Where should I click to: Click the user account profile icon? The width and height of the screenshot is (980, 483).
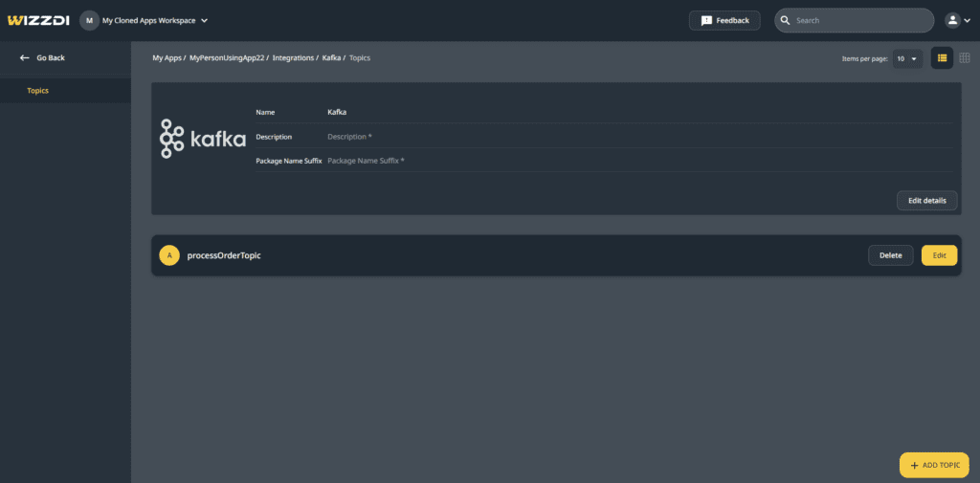click(x=952, y=20)
